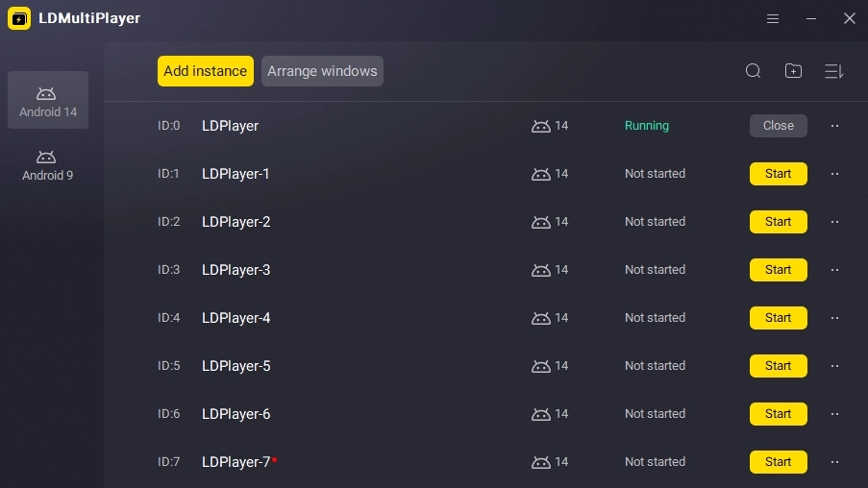868x488 pixels.
Task: Open more options for LDPlayer-7
Action: click(x=834, y=462)
